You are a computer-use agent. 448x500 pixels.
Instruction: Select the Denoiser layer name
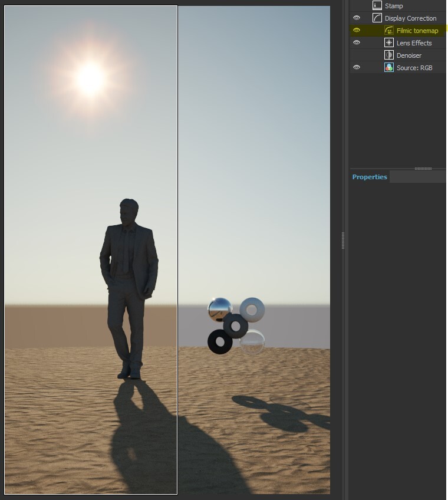409,55
